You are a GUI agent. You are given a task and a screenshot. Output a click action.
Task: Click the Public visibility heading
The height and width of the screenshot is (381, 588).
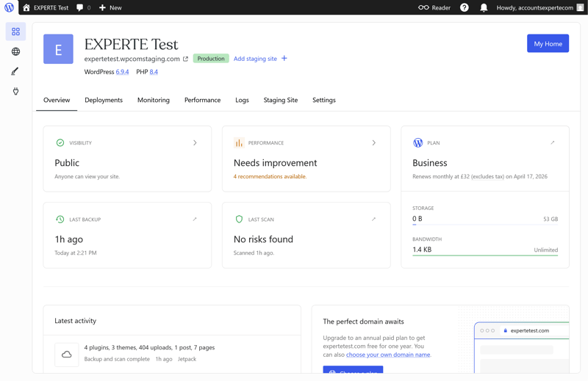(x=67, y=163)
